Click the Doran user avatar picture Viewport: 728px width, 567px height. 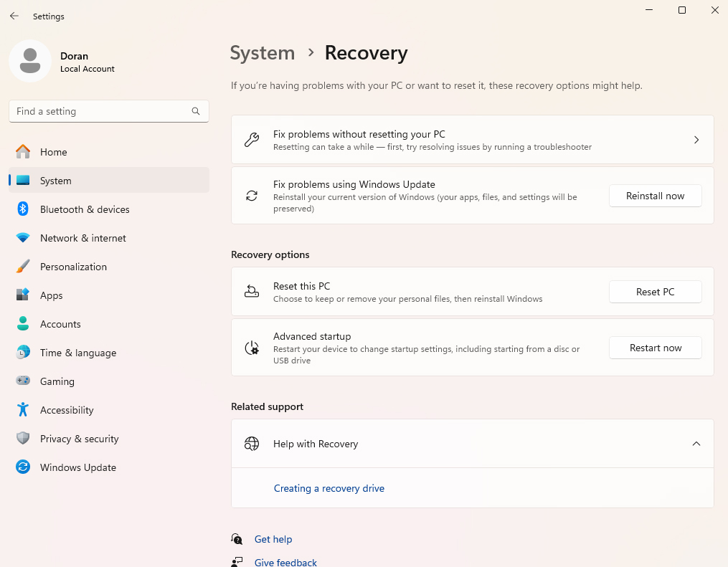30,61
